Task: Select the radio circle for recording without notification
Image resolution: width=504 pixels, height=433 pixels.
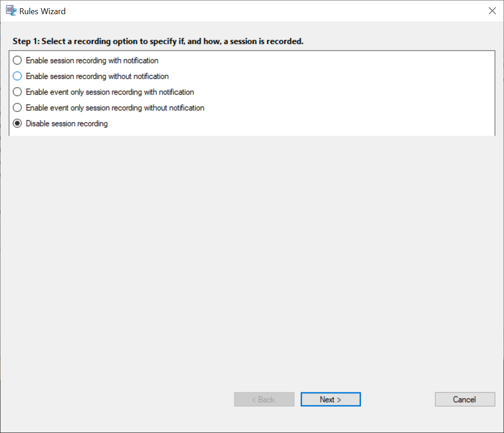Action: pos(17,76)
